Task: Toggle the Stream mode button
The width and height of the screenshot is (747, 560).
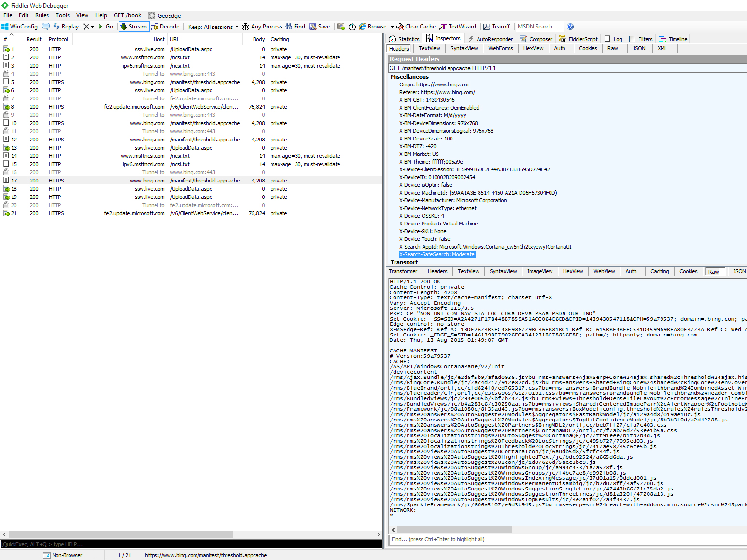Action: (x=133, y=27)
